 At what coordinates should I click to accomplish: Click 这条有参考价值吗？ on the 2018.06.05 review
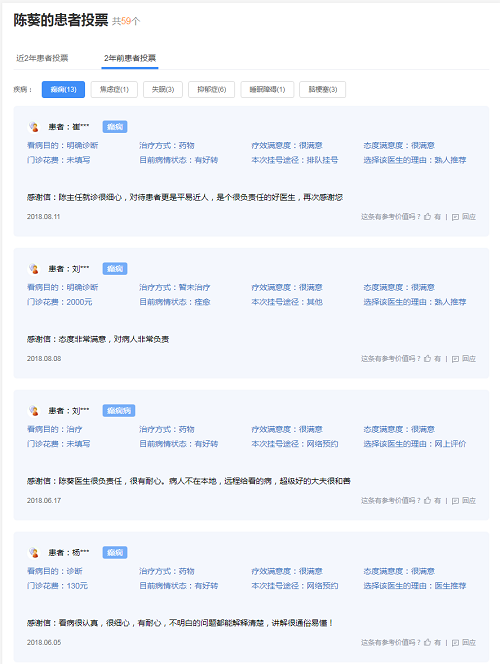point(391,642)
